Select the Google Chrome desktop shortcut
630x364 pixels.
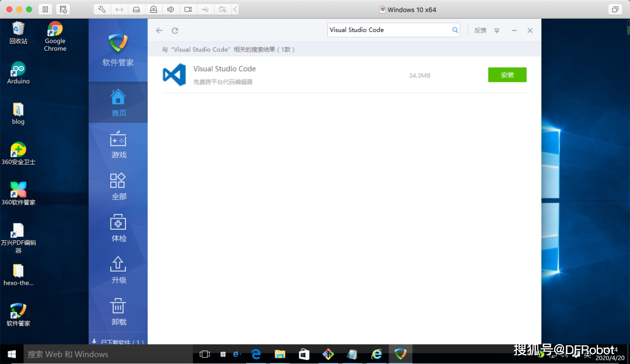55,37
